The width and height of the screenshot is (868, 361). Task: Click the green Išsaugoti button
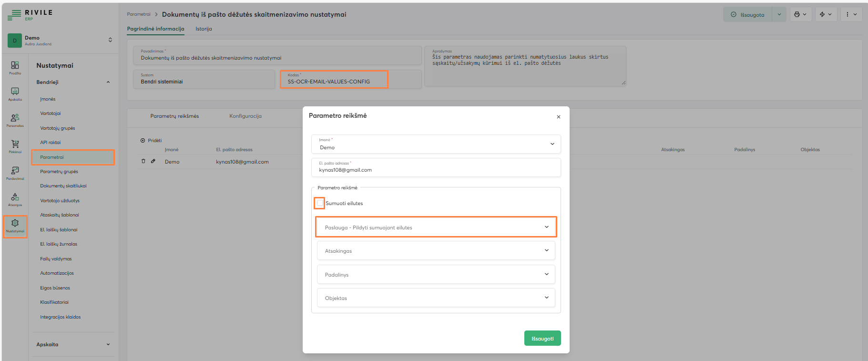[542, 339]
